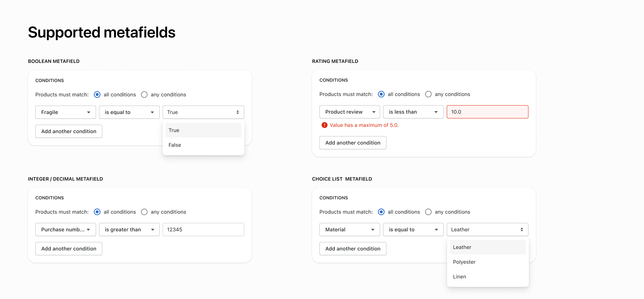Click the 'Value has a maximum of 5.0.' error text

[x=364, y=125]
